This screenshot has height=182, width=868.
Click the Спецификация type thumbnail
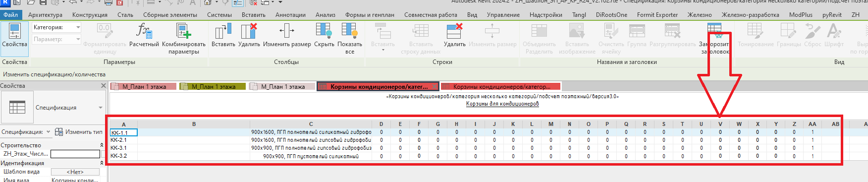click(17, 108)
